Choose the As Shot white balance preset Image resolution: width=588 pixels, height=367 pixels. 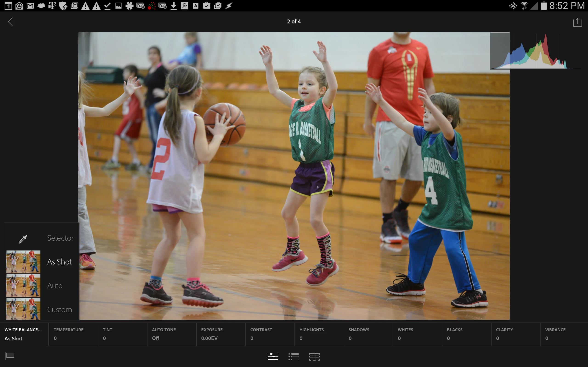click(41, 262)
